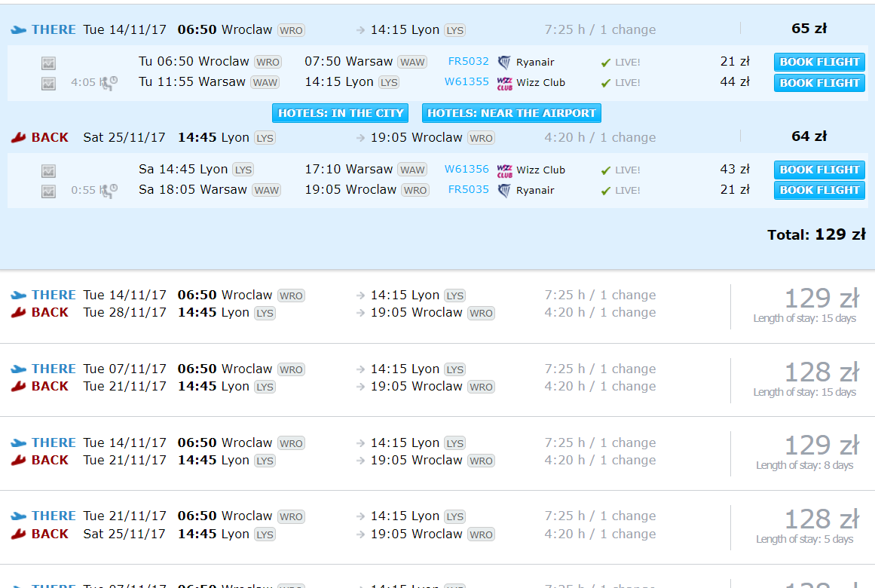Image resolution: width=875 pixels, height=588 pixels.
Task: Click 'Length of stay: 5 days' text
Action: click(x=804, y=539)
